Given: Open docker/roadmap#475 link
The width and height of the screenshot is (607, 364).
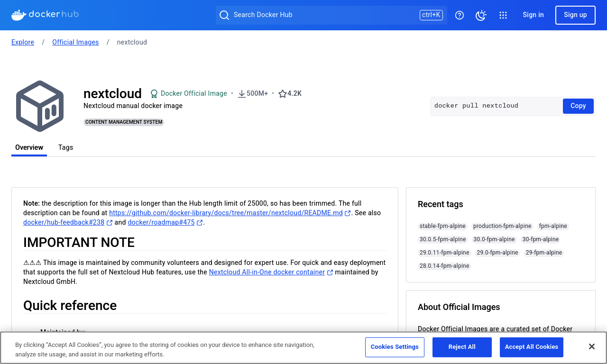Looking at the screenshot, I should click(161, 223).
